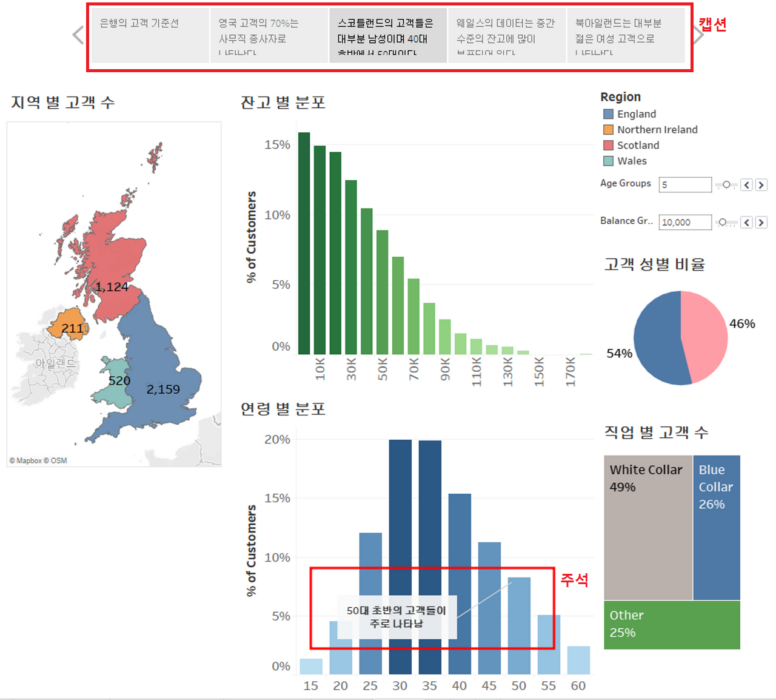Go to the next story point arrow
The width and height of the screenshot is (776, 700).
coord(698,35)
